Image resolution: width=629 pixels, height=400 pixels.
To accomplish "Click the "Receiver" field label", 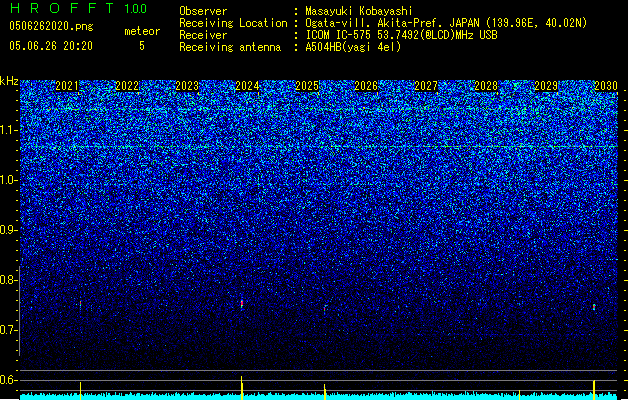I will click(x=203, y=35).
